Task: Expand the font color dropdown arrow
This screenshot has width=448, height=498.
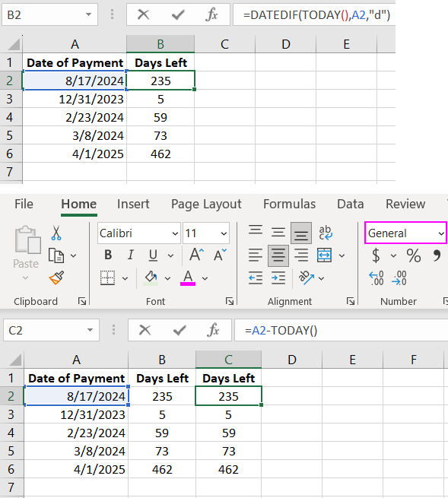Action: (205, 279)
